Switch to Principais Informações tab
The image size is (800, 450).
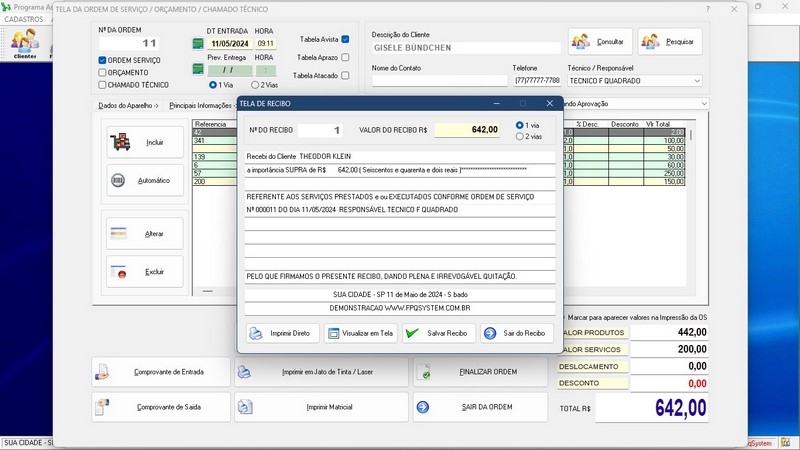(x=200, y=104)
